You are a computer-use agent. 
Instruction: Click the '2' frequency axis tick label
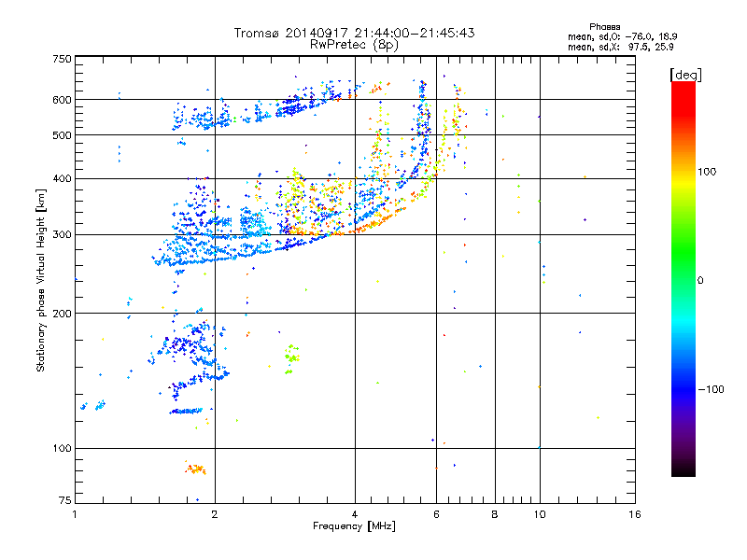215,514
